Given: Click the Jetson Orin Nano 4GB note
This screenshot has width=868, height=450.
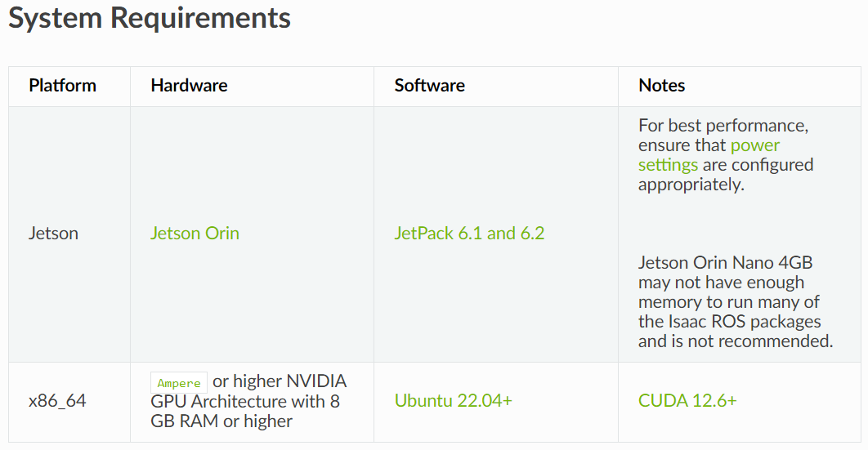Looking at the screenshot, I should click(x=735, y=302).
